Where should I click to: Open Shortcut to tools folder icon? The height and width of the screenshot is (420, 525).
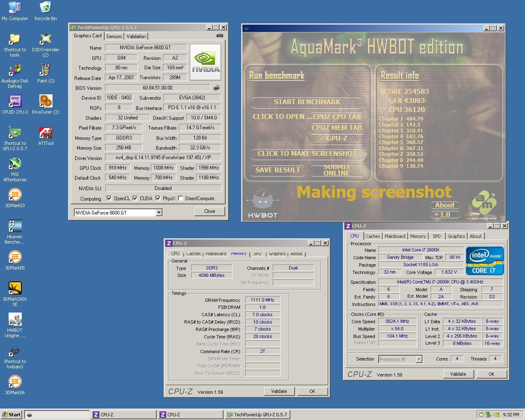click(x=15, y=45)
